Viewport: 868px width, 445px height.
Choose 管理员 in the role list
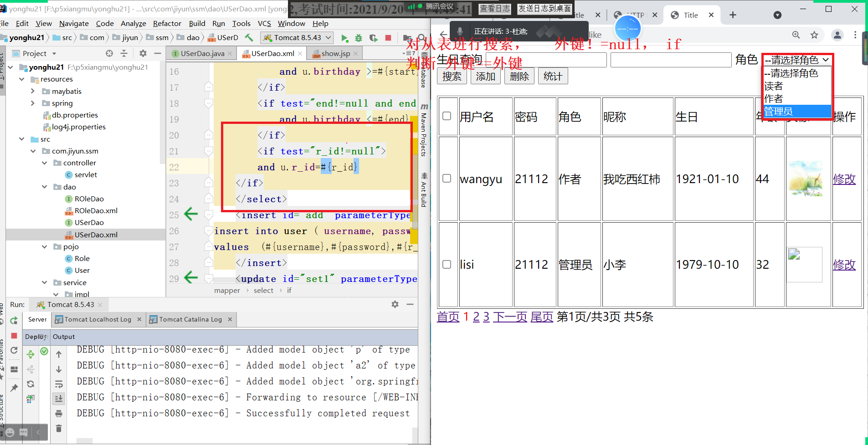[x=797, y=112]
